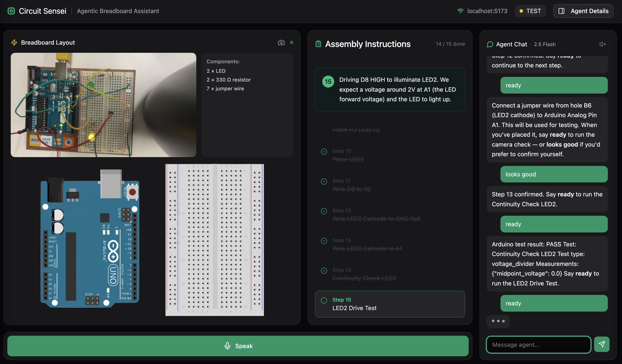Toggle the Step 14 completed checkmark

tap(324, 271)
